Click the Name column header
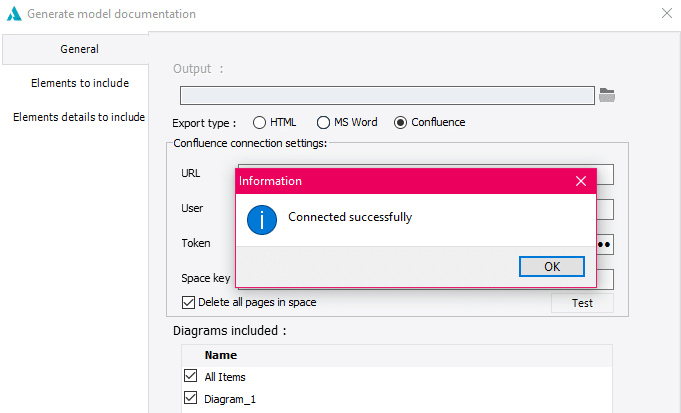The image size is (681, 413). (221, 354)
